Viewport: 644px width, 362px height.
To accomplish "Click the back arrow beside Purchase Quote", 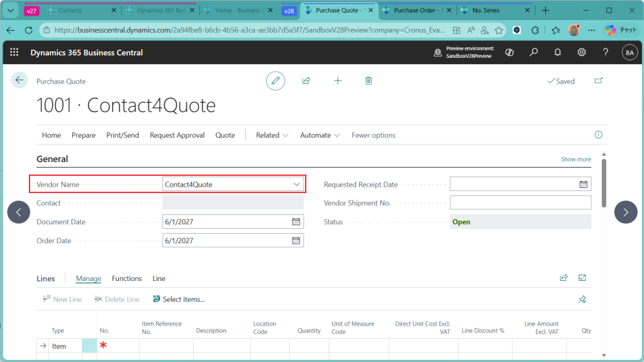I will point(19,80).
